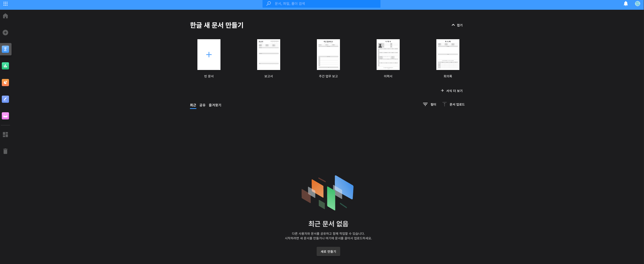Switch to the 공유 shared documents tab
The width and height of the screenshot is (644, 264).
coord(202,105)
